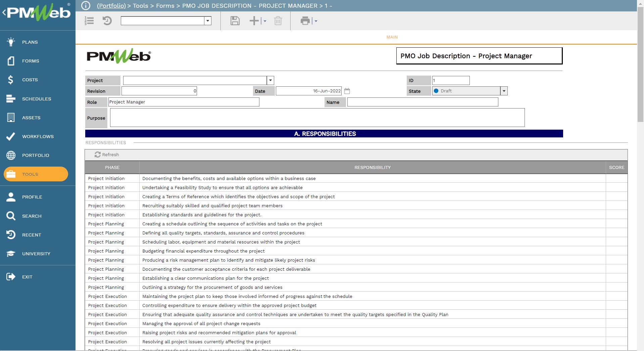
Task: Switch to the MAIN tab
Action: click(392, 37)
